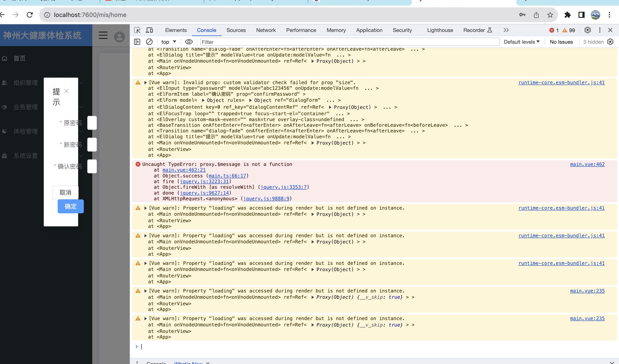Viewport: 619px width, 364px height.
Task: Expand the first "loading" property warning
Action: (x=145, y=208)
